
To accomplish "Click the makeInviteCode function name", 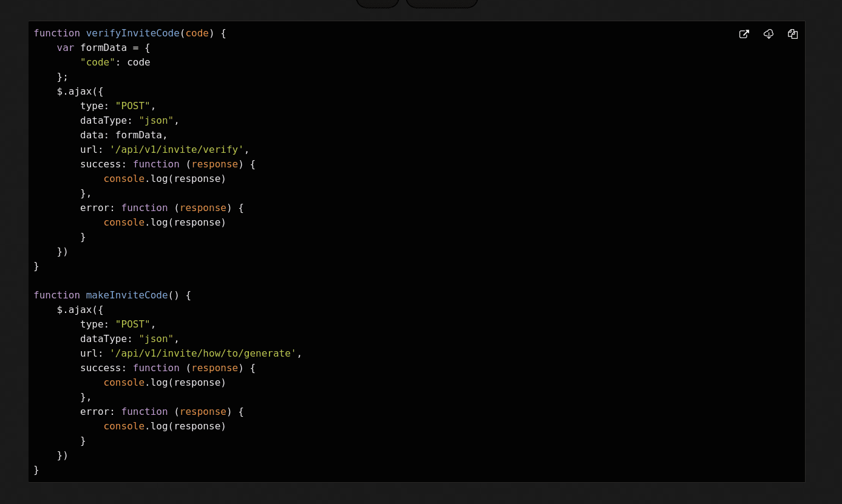I will click(x=126, y=295).
